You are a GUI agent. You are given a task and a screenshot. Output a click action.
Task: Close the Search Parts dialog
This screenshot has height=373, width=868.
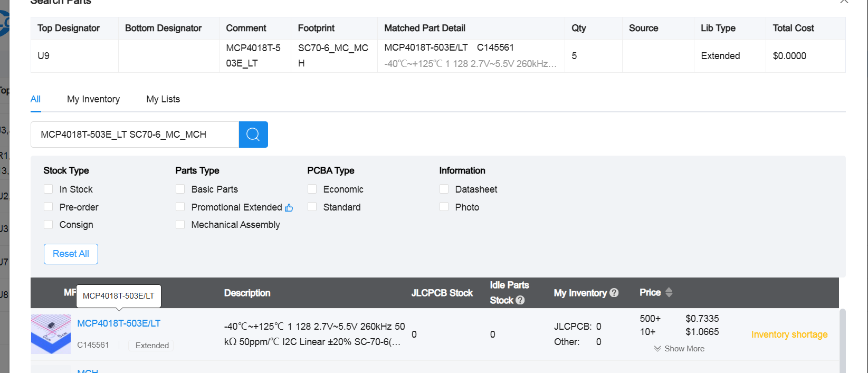coord(844,2)
